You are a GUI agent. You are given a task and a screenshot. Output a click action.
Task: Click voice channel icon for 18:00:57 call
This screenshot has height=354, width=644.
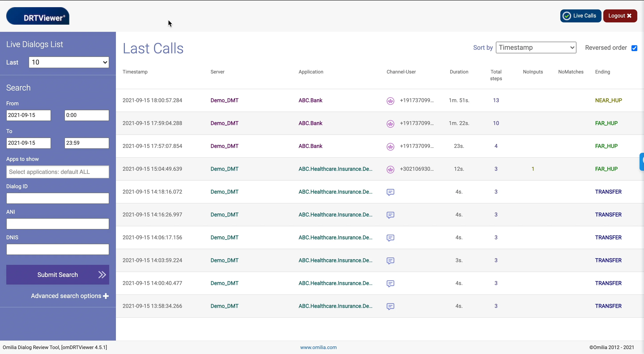point(390,101)
